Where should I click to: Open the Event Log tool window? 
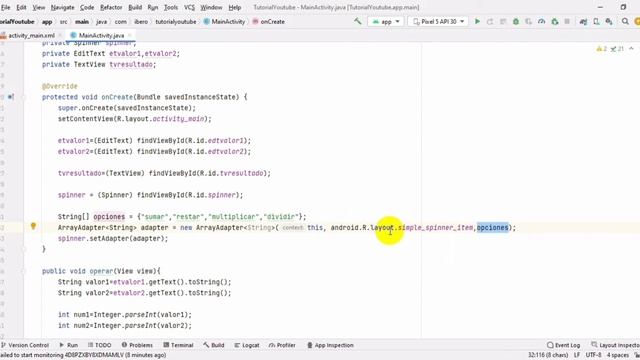(563, 345)
